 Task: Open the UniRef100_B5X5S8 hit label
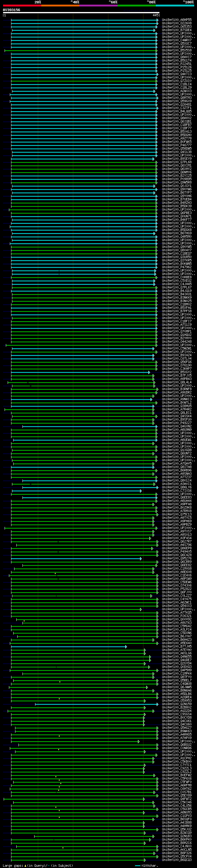177,50
